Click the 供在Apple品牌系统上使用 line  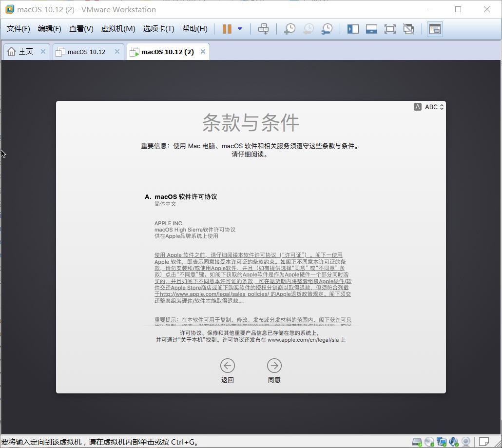(186, 236)
